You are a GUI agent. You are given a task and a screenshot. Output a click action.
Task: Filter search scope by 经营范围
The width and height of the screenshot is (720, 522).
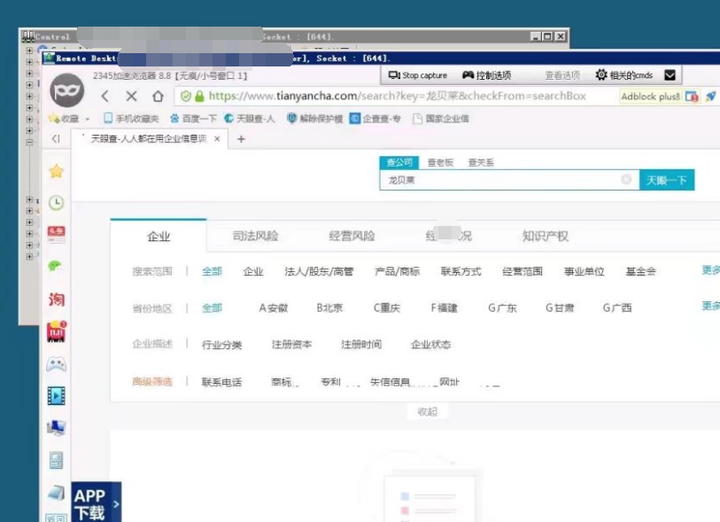coord(522,271)
